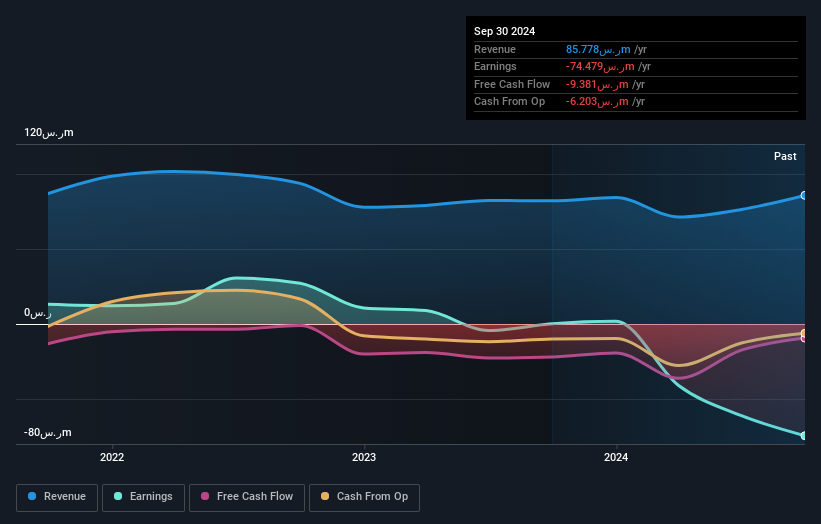Toggle the Revenue legend series

(57, 497)
